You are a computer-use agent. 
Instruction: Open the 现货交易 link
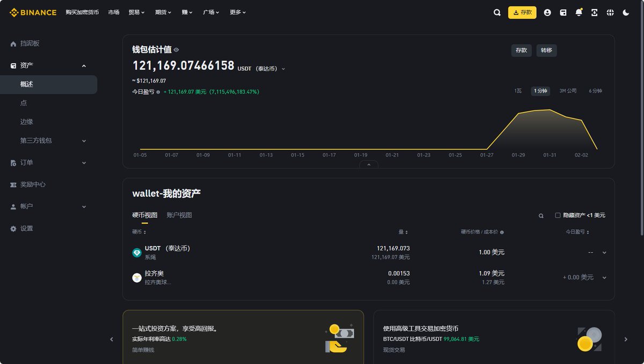[x=394, y=350]
